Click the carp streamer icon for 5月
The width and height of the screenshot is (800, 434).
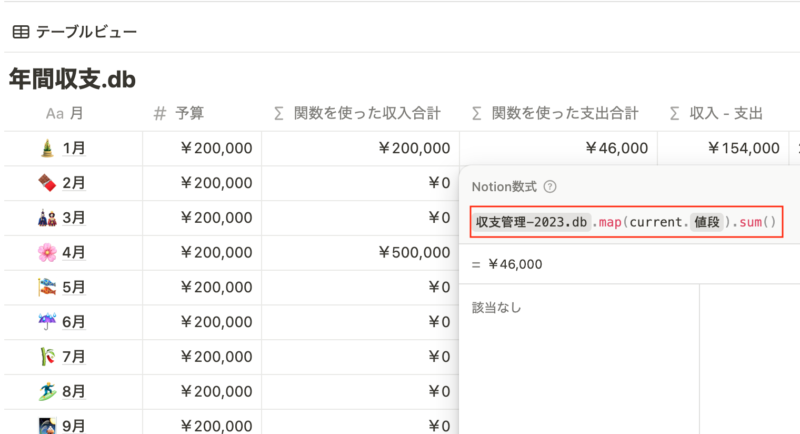47,287
